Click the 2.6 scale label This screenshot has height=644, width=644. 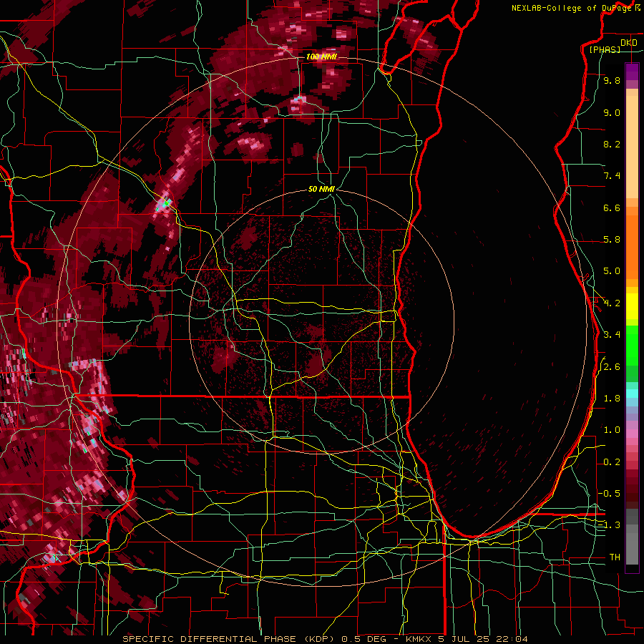[x=612, y=367]
